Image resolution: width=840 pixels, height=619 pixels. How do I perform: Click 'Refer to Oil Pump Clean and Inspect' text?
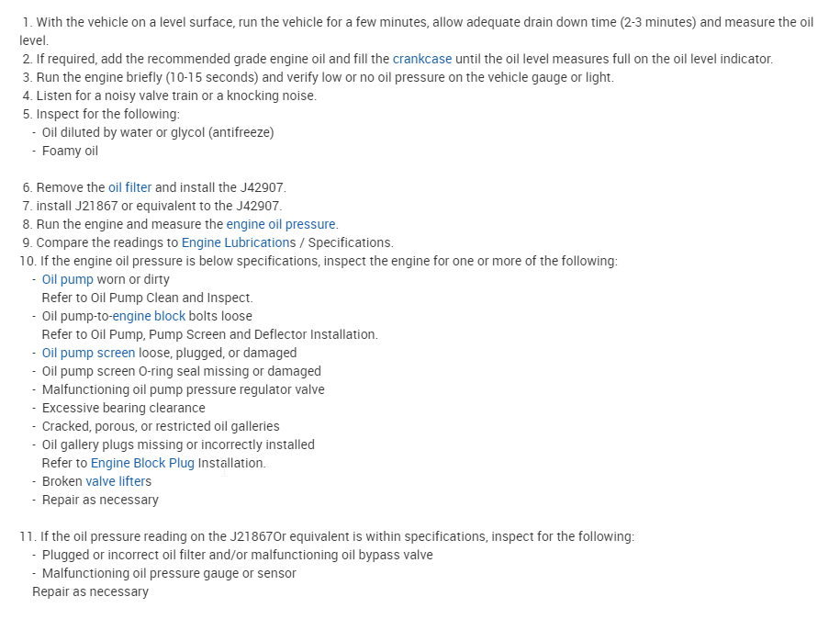coord(147,298)
